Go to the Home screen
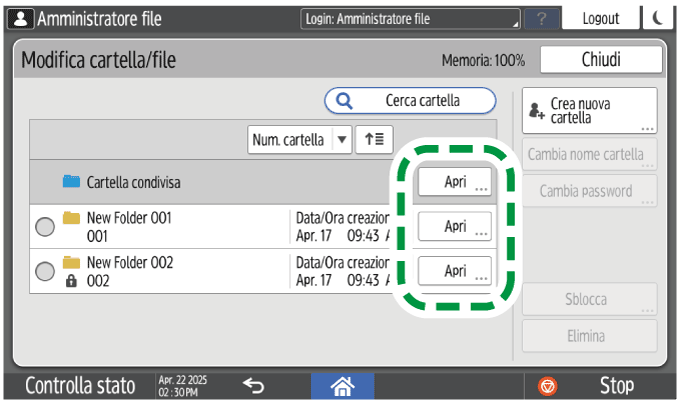This screenshot has width=680, height=404. click(x=342, y=386)
